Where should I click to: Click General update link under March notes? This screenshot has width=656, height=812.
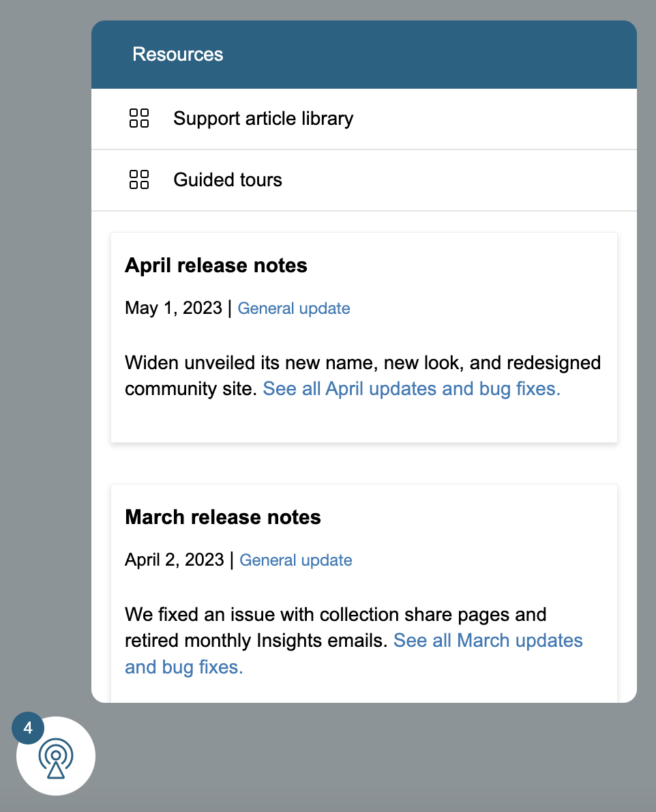[296, 560]
